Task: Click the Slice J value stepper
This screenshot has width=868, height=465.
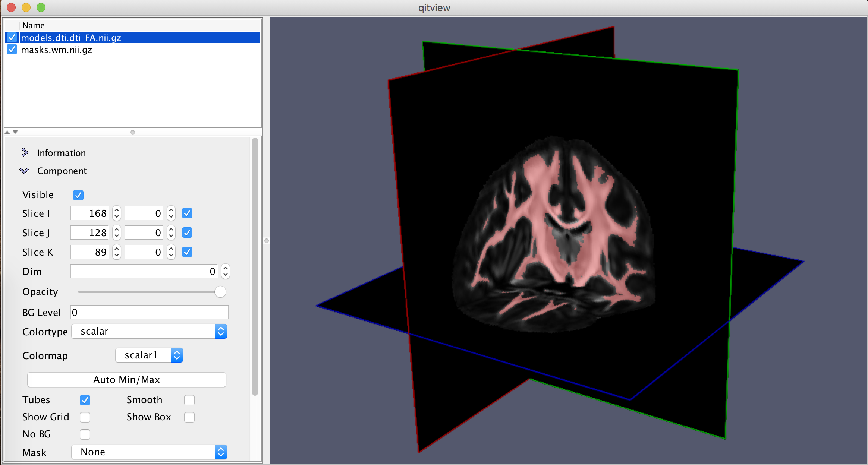Action: (x=117, y=233)
